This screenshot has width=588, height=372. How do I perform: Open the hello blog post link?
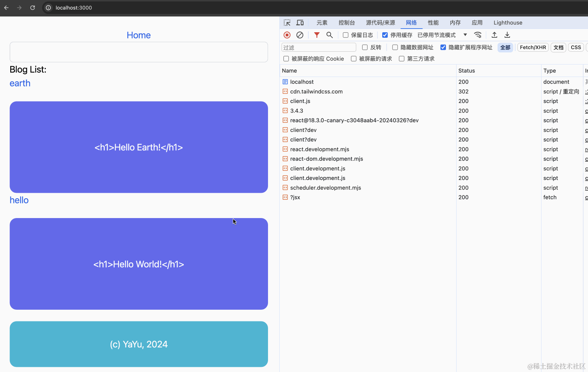point(19,200)
